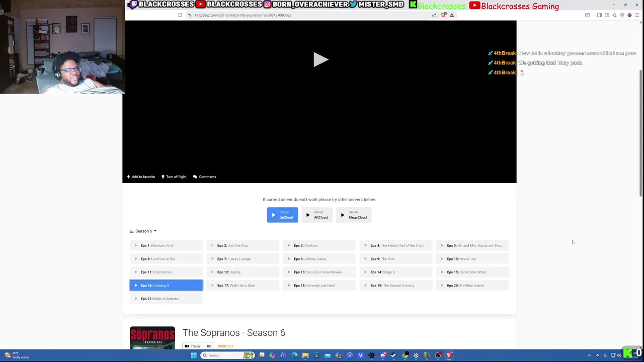Open the Comments section
This screenshot has width=644, height=362.
coord(205,176)
